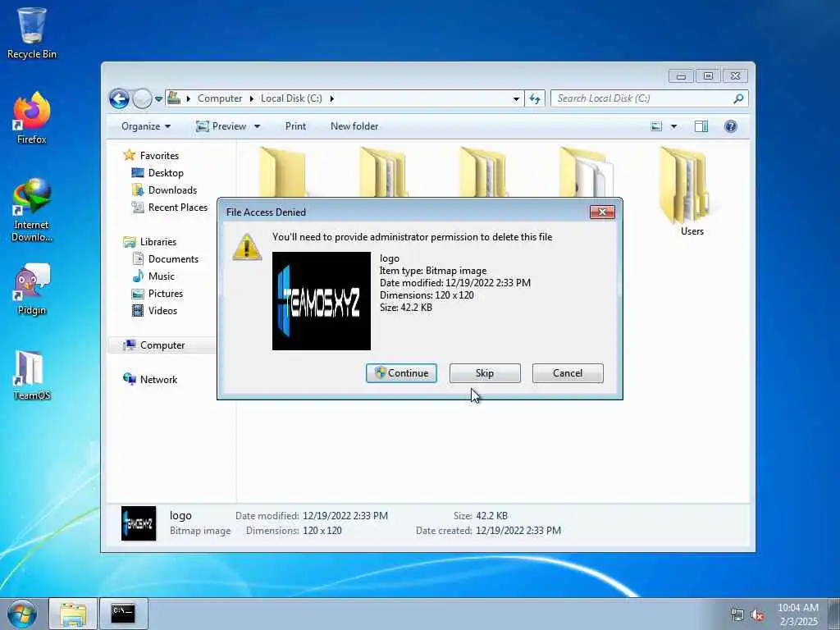Open Windows Explorer from taskbar

(73, 614)
